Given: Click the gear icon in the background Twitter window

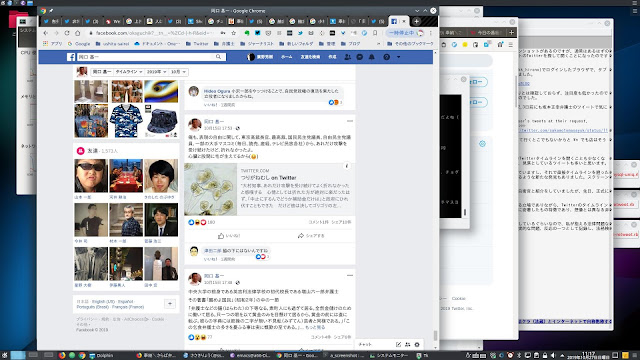Looking at the screenshot, I should [x=482, y=144].
